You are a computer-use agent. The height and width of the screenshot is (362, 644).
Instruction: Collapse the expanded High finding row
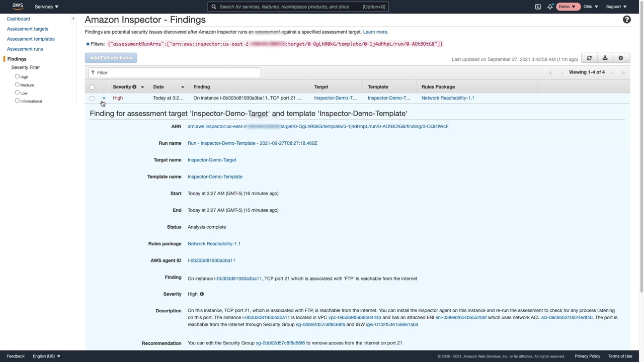coord(104,98)
